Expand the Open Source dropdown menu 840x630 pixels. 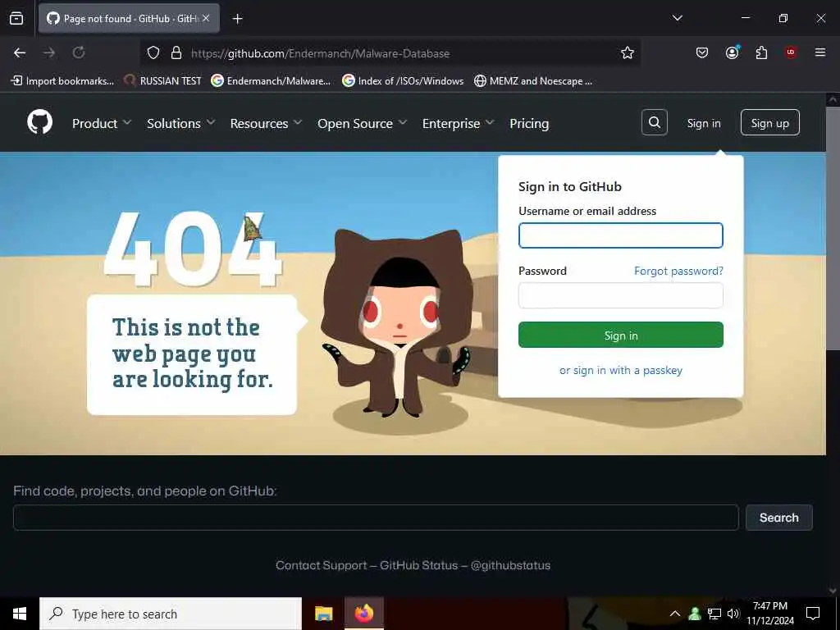(x=362, y=123)
